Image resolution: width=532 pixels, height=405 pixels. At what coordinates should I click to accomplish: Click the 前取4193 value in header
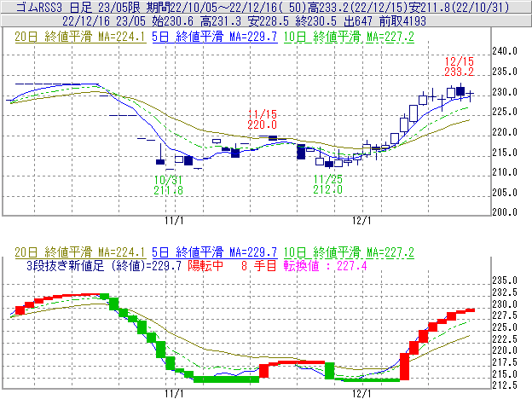pyautogui.click(x=402, y=21)
